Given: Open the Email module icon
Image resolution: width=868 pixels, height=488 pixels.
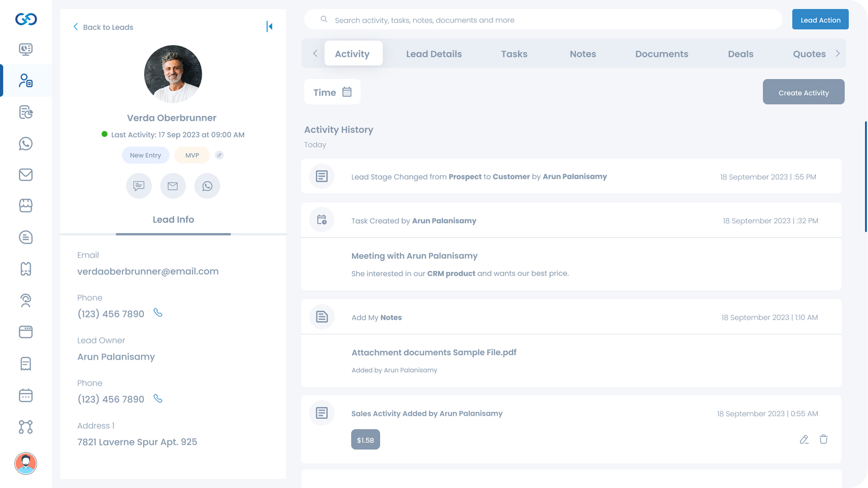Looking at the screenshot, I should pyautogui.click(x=26, y=174).
